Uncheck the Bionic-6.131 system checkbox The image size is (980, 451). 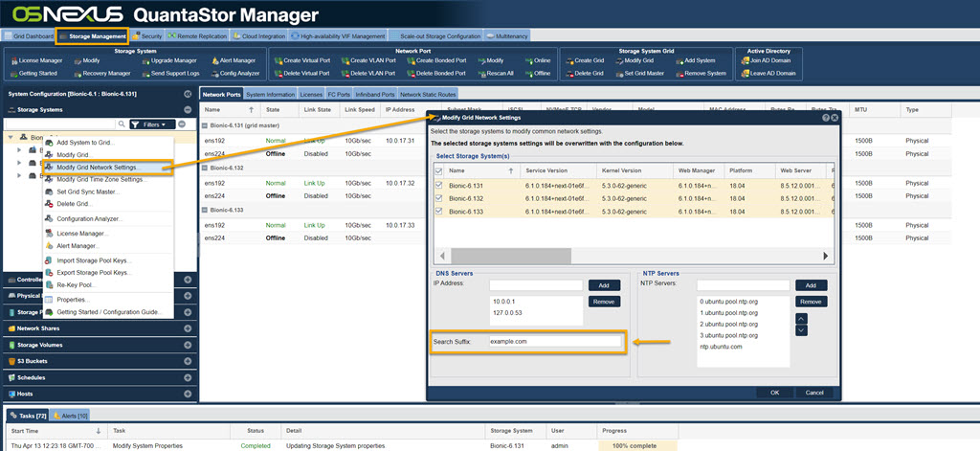click(438, 185)
